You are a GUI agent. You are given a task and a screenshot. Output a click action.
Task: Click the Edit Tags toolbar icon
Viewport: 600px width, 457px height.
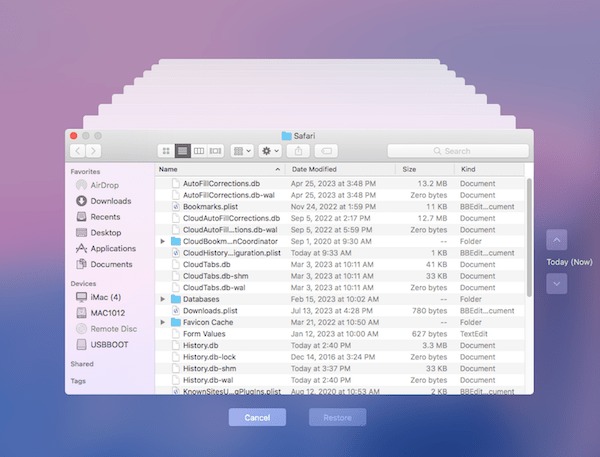tap(326, 151)
